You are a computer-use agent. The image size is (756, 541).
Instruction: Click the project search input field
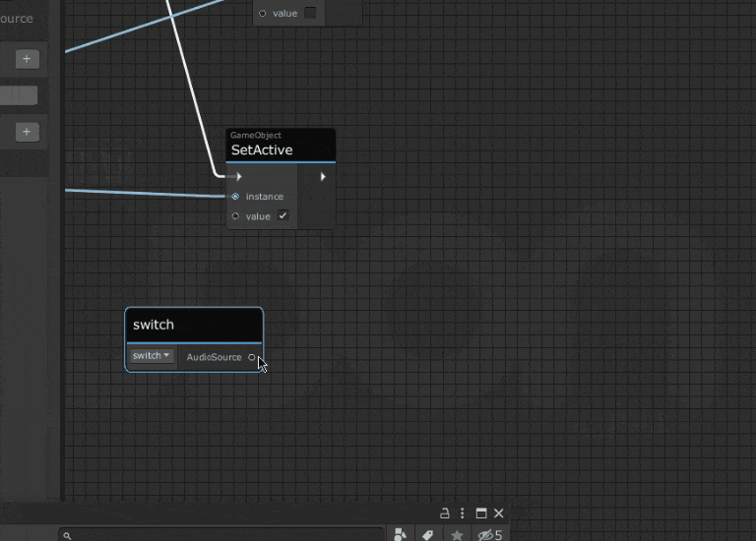[221, 535]
